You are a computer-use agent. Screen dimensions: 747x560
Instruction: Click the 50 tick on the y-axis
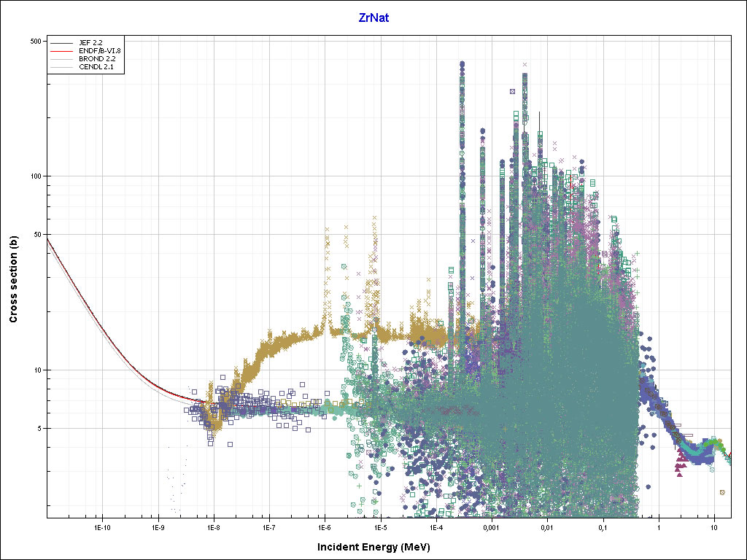point(36,235)
